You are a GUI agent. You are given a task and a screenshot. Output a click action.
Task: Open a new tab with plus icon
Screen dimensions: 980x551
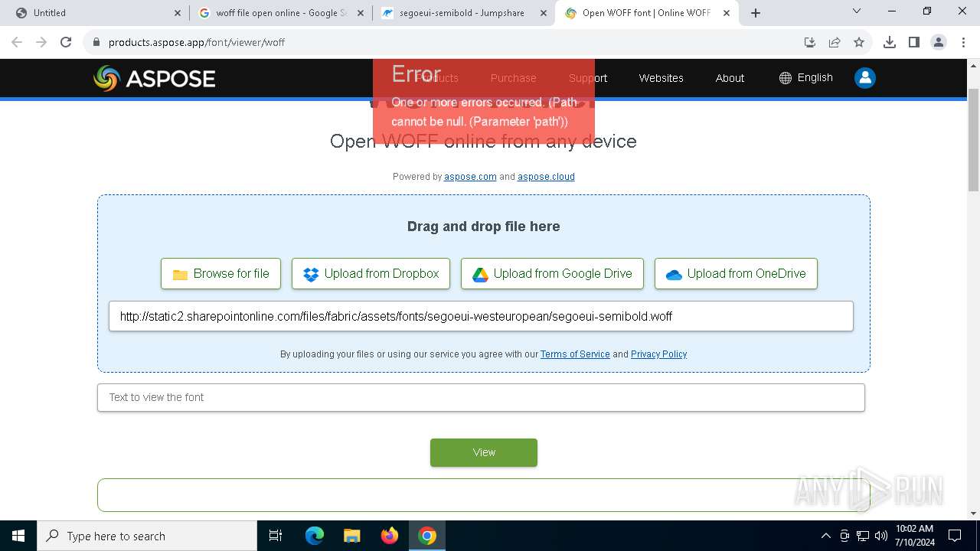click(756, 12)
